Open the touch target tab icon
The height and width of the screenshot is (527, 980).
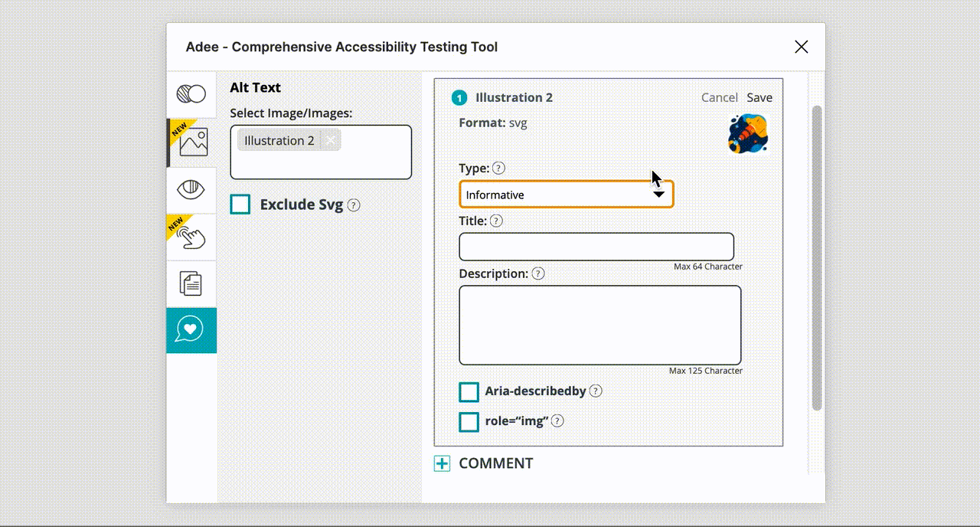[x=191, y=237]
